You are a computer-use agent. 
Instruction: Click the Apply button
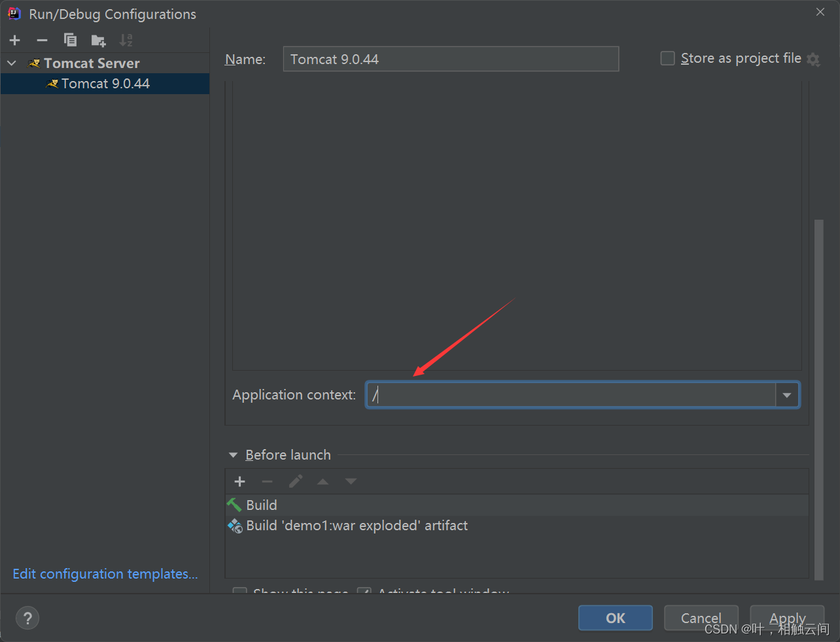(787, 618)
